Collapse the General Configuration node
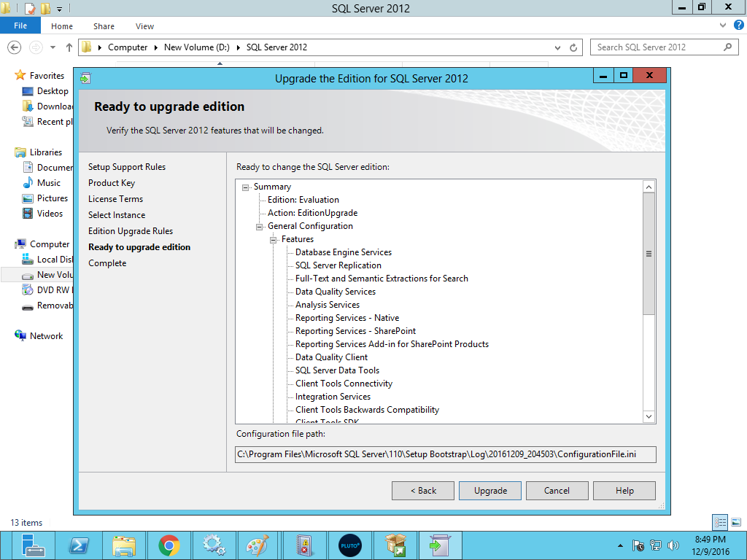The width and height of the screenshot is (747, 560). 259,227
